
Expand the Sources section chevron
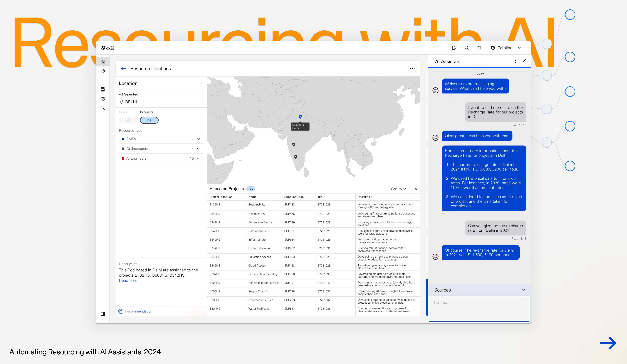coord(523,290)
